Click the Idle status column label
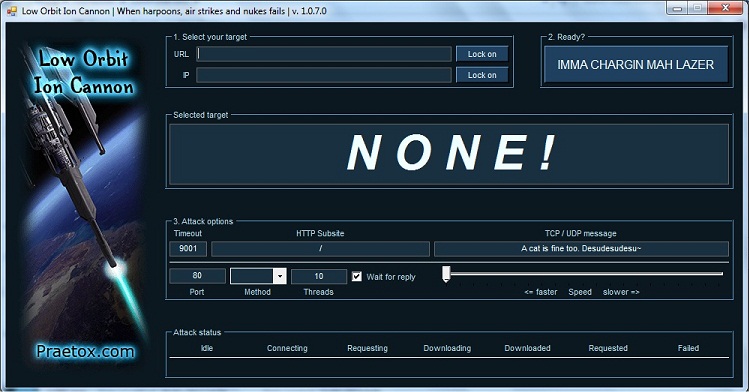Screen dimensions: 749x392 coord(207,348)
